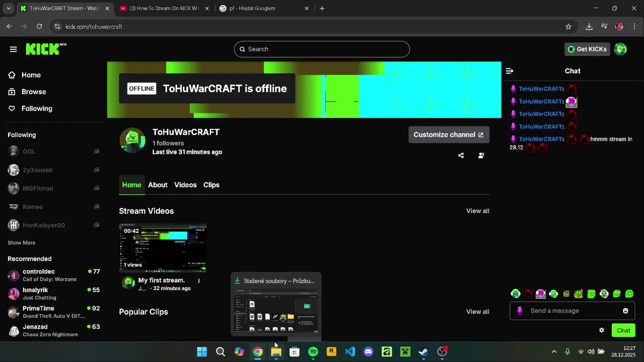Viewport: 644px width, 362px height.
Task: Open lunalyrik recommended channel
Action: (53, 294)
